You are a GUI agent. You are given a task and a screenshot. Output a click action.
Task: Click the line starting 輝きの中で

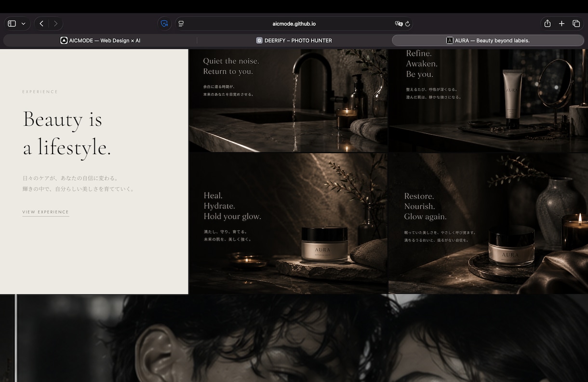(79, 189)
